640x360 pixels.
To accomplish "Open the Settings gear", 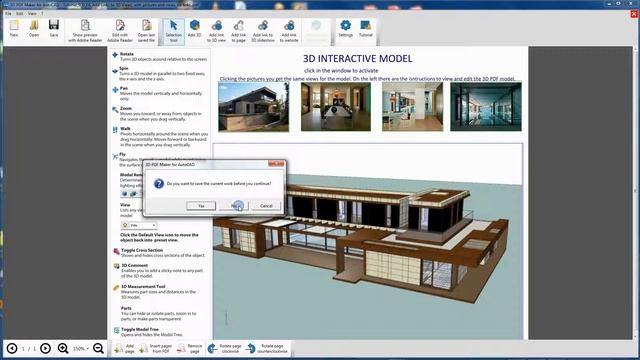I will 345,29.
